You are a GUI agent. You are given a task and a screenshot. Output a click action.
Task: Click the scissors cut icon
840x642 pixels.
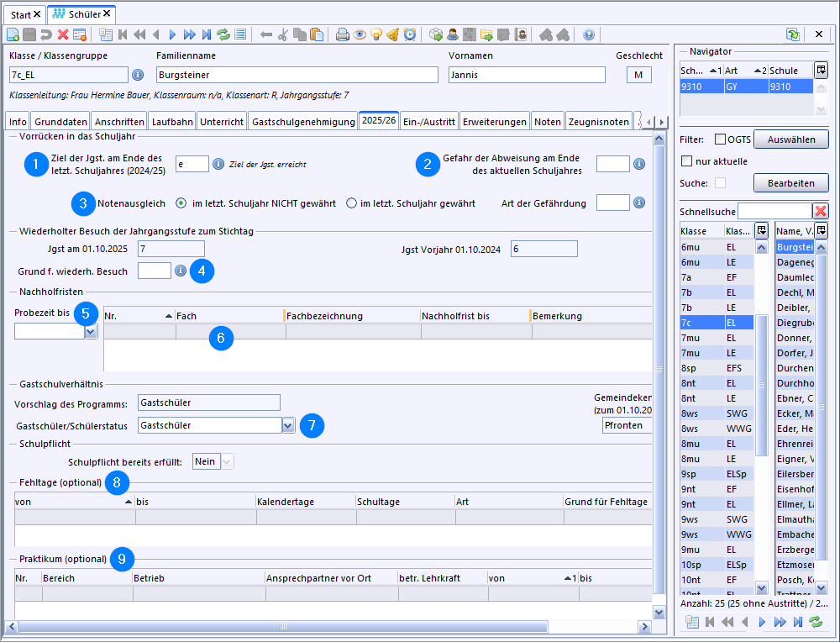pos(282,34)
